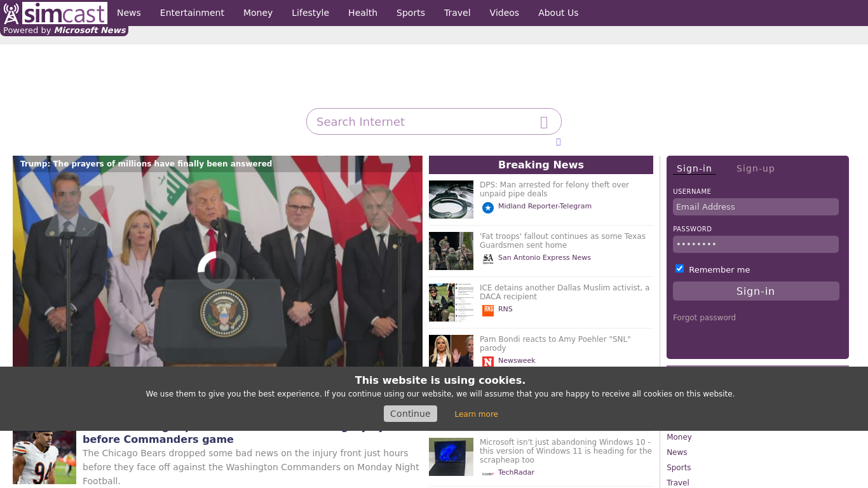This screenshot has height=488, width=868.
Task: Click the Forgot password link
Action: (704, 318)
